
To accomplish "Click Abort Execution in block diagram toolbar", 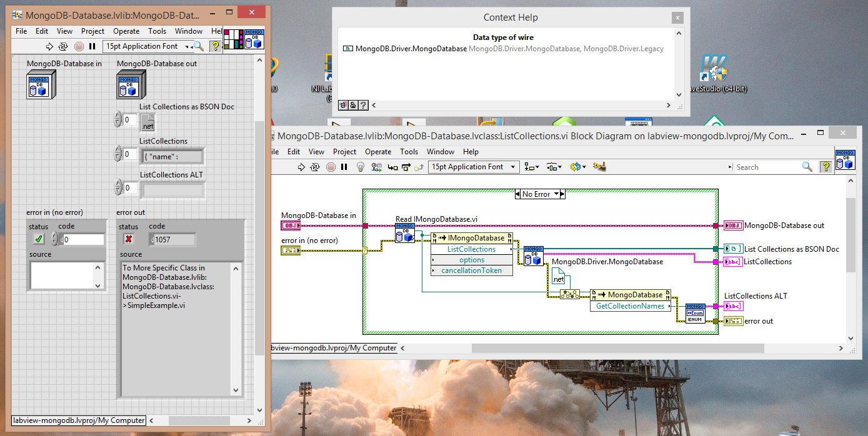I will [x=331, y=167].
